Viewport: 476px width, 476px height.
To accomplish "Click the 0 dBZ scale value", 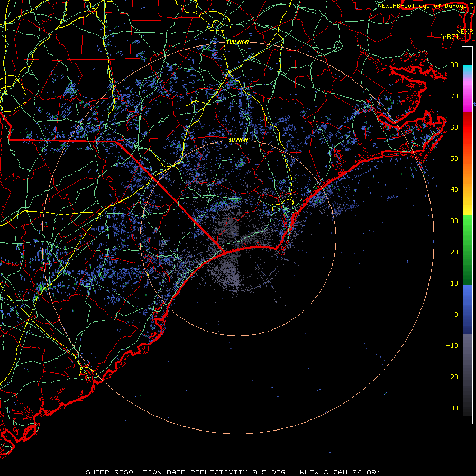I will pyautogui.click(x=456, y=315).
